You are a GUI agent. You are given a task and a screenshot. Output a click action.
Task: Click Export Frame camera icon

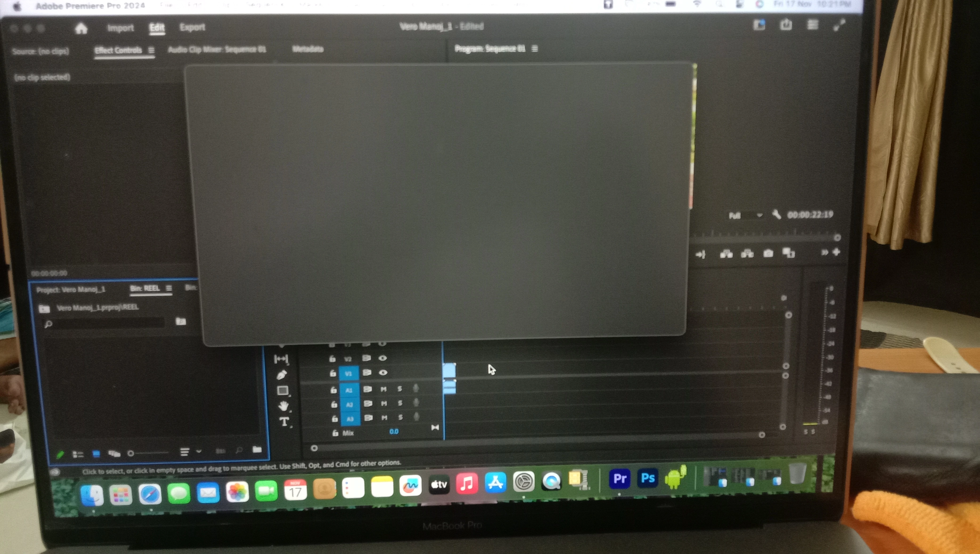768,253
